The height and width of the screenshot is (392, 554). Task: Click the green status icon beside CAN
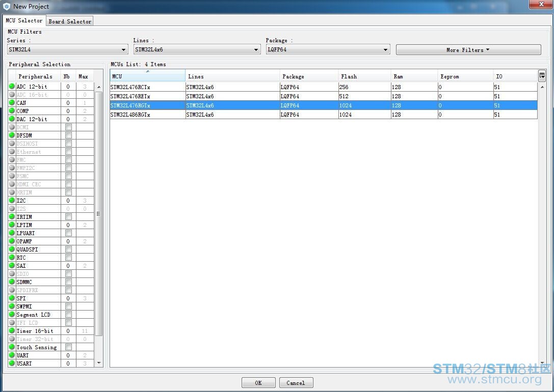point(12,103)
